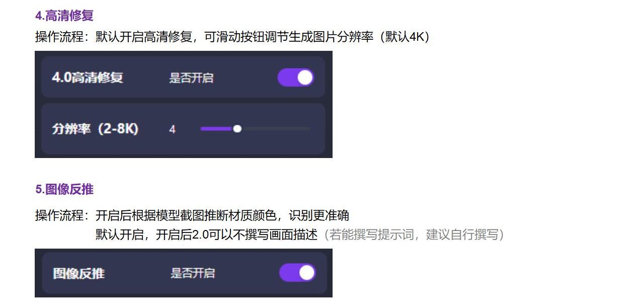Viewport: 644px width, 308px height.
Task: Toggle the 4.0高清修复 switch off
Action: [x=296, y=78]
